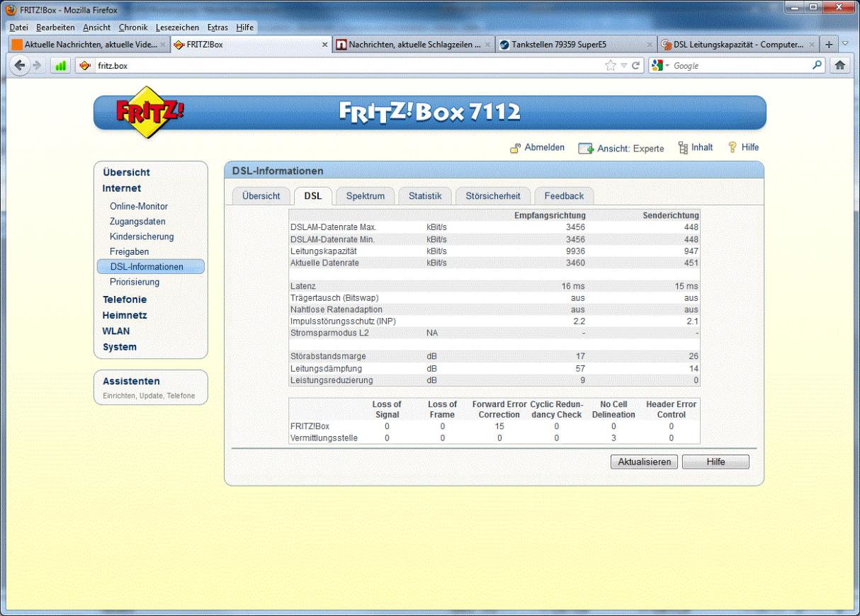Click the Leitungskapazität row label
Screen dimensions: 860x616
pos(324,251)
